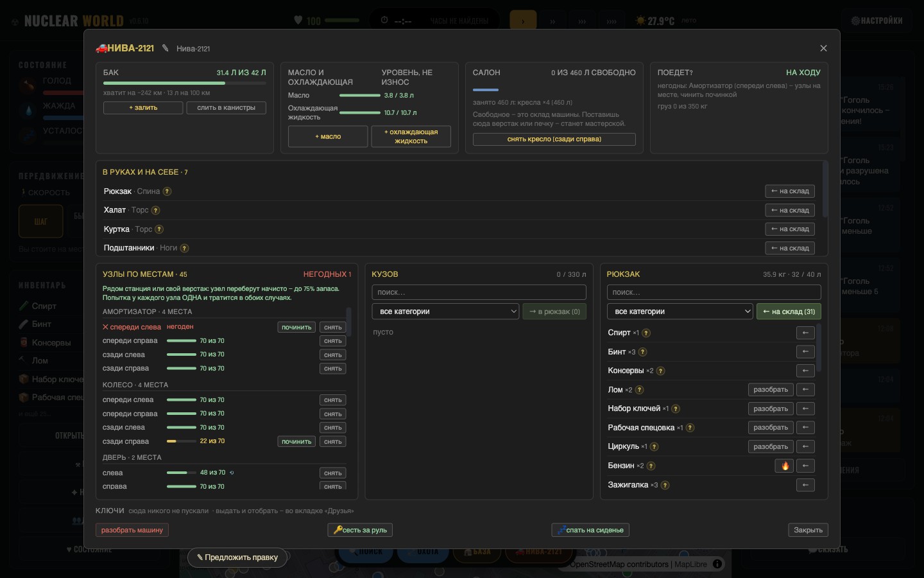Click the pencil rename icon beside НИВА-2121
Image resolution: width=924 pixels, height=578 pixels.
(165, 48)
